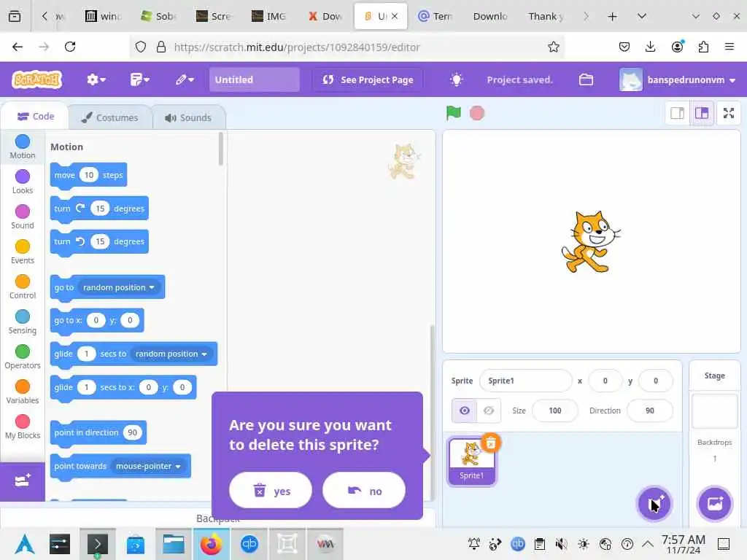Select the Control block category
Viewport: 747px width, 560px height.
pos(23,287)
